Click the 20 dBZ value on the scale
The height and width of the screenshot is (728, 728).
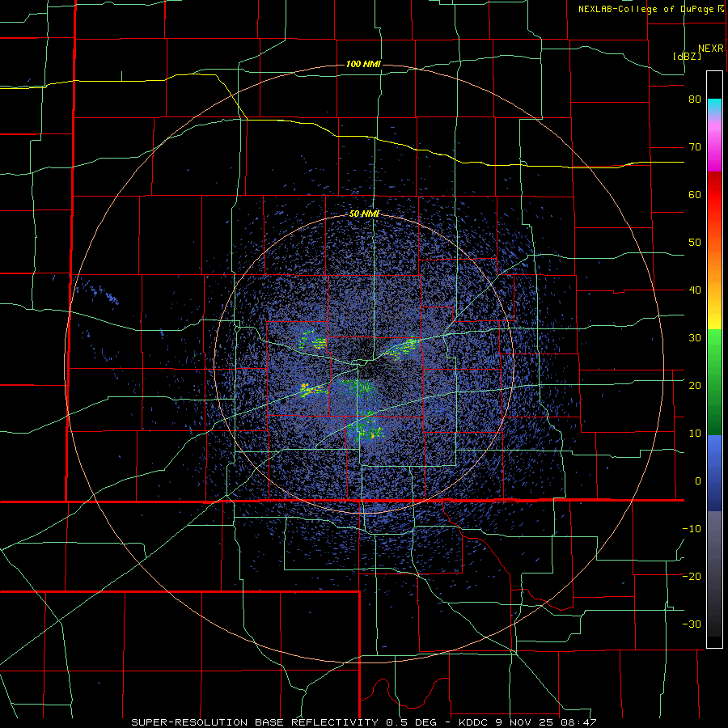click(x=695, y=386)
